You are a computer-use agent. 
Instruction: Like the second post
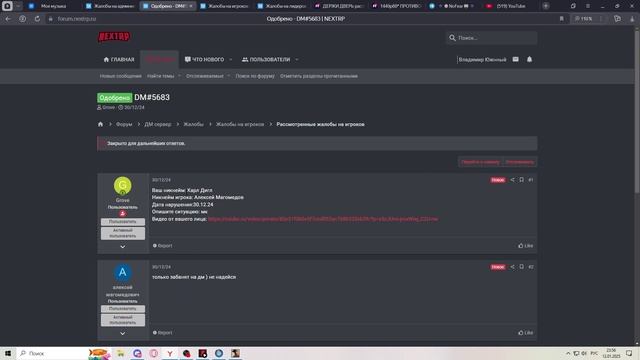[x=526, y=333]
